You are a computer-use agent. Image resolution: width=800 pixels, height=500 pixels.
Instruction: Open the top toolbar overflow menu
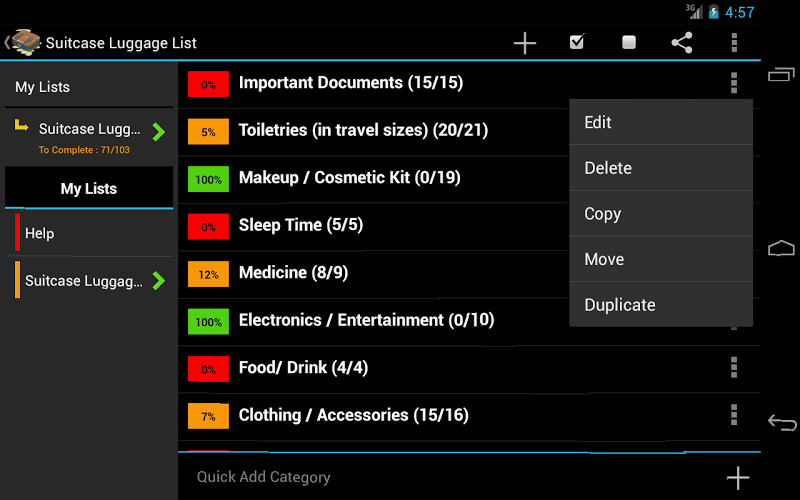[x=734, y=43]
